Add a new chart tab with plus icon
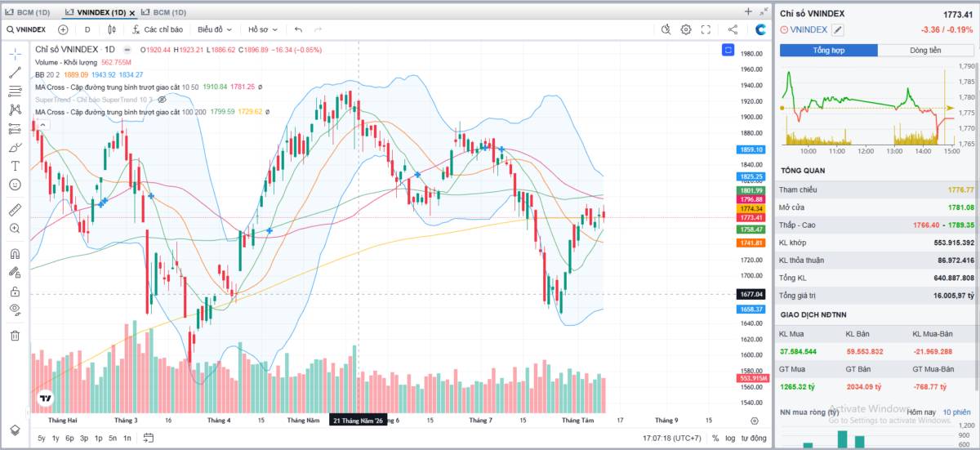This screenshot has height=450, width=980. [x=748, y=11]
